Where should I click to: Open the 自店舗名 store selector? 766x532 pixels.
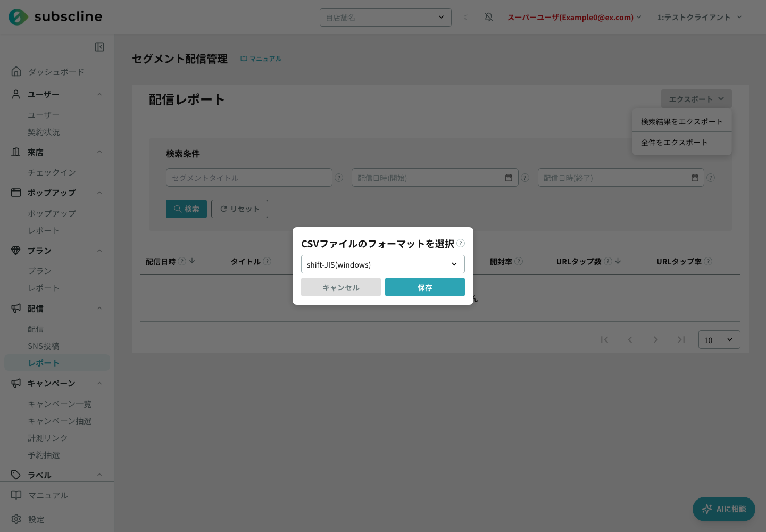(386, 17)
